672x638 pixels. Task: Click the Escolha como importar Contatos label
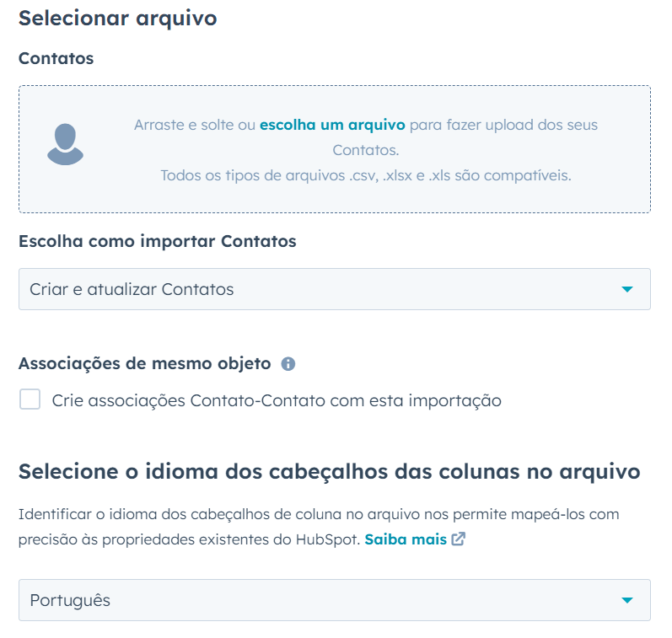tap(158, 241)
